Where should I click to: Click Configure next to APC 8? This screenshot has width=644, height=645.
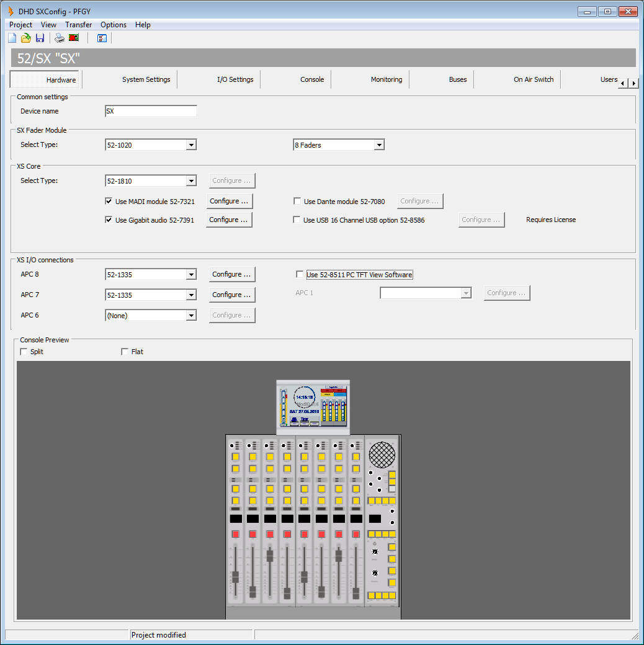tap(231, 274)
